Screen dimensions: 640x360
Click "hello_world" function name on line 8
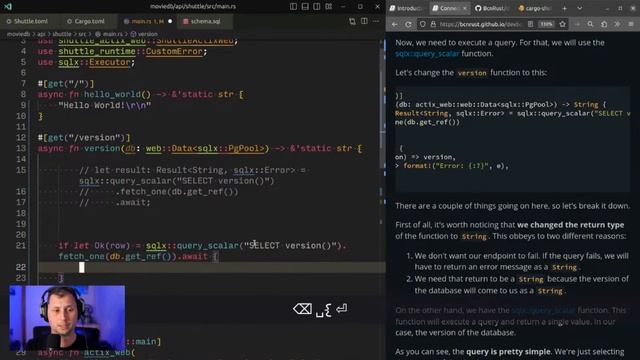[x=112, y=95]
